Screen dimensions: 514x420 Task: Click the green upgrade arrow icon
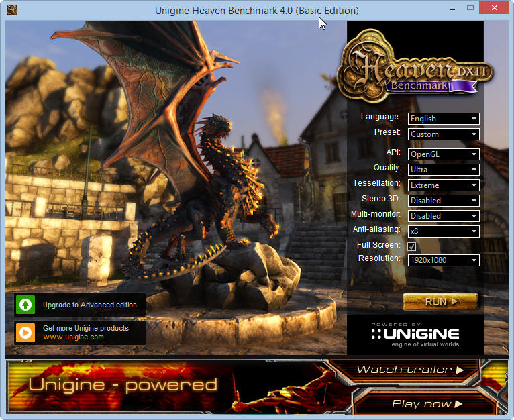tap(25, 305)
